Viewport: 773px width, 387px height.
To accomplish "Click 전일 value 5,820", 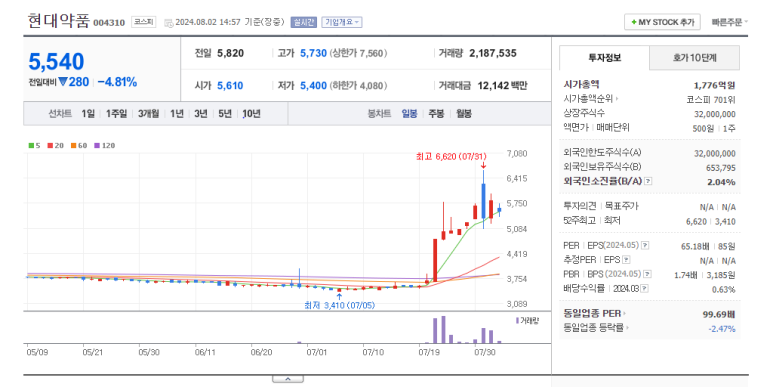I will tap(230, 53).
